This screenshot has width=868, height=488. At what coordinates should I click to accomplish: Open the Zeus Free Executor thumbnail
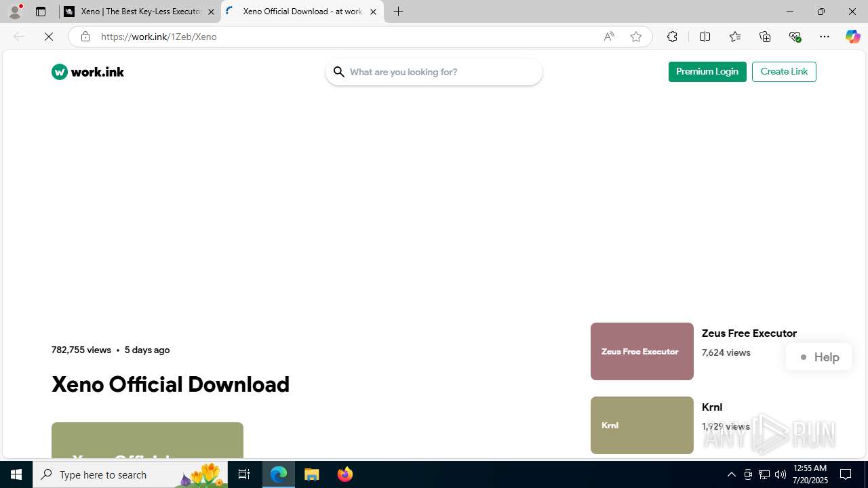642,351
